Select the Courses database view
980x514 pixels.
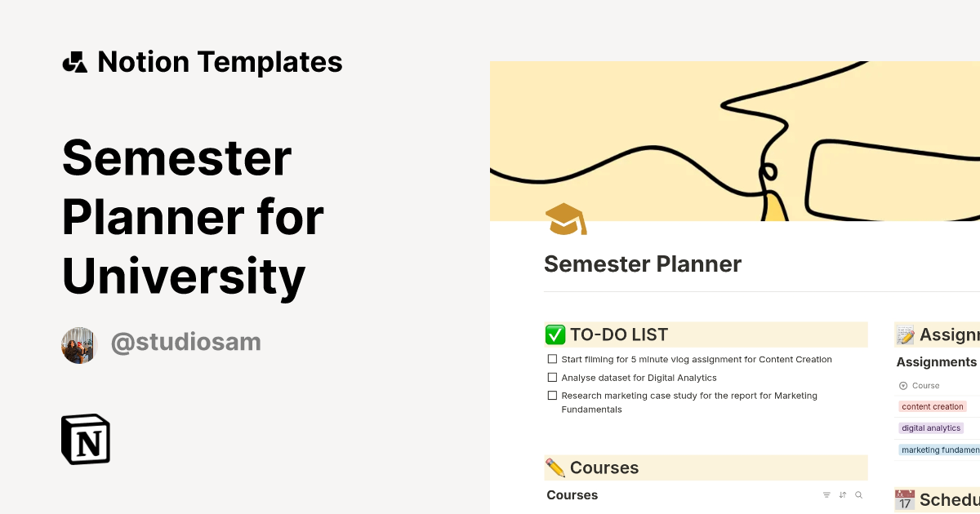pyautogui.click(x=572, y=494)
